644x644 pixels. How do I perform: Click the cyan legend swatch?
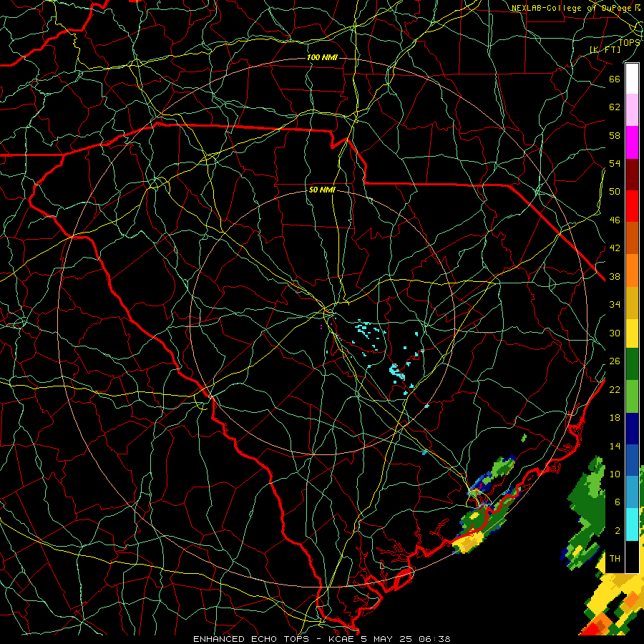[632, 525]
